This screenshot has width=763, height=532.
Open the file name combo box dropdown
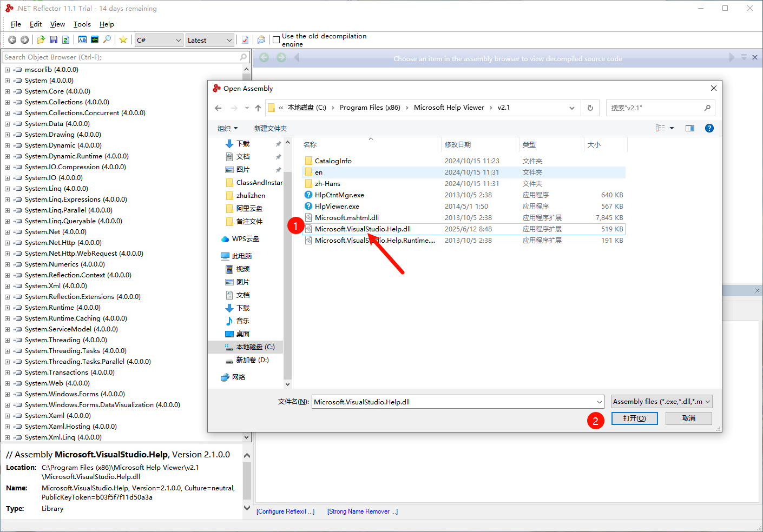[x=599, y=402]
